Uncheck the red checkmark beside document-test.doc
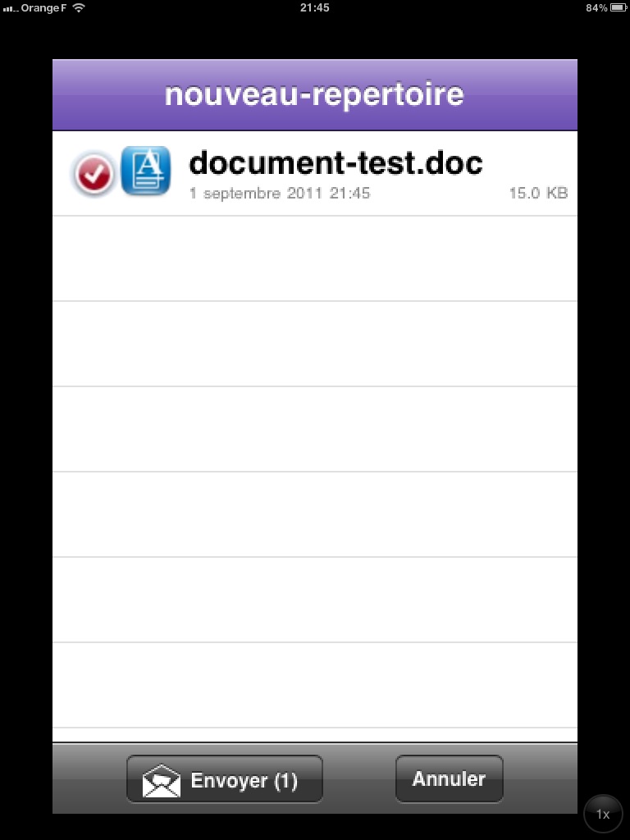 (x=94, y=174)
